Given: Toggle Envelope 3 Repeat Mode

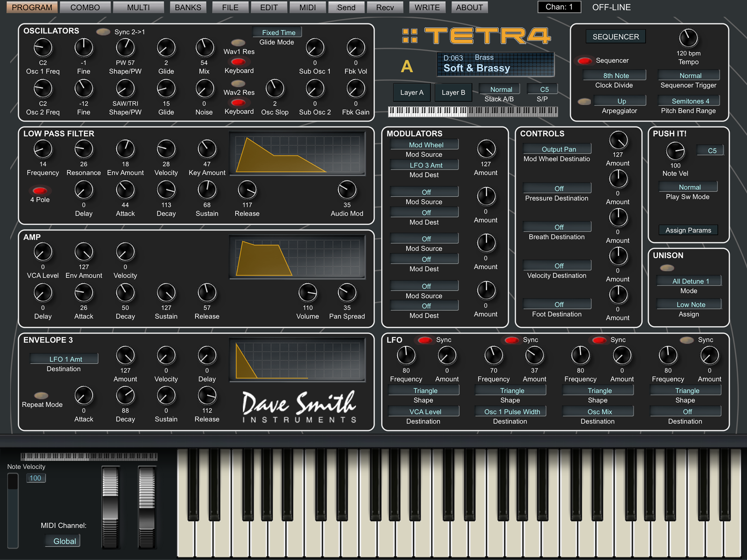Looking at the screenshot, I should point(41,395).
